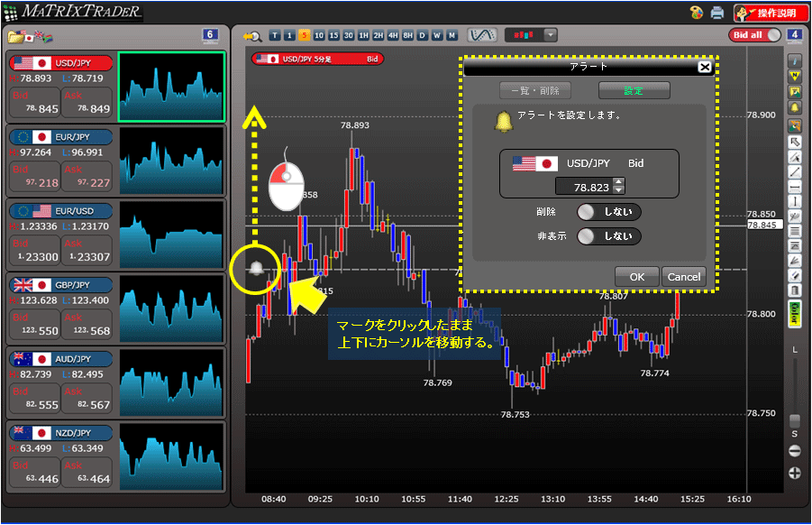This screenshot has height=525, width=812.
Task: Click the yellow bell icon in alert dialog
Action: [x=504, y=122]
